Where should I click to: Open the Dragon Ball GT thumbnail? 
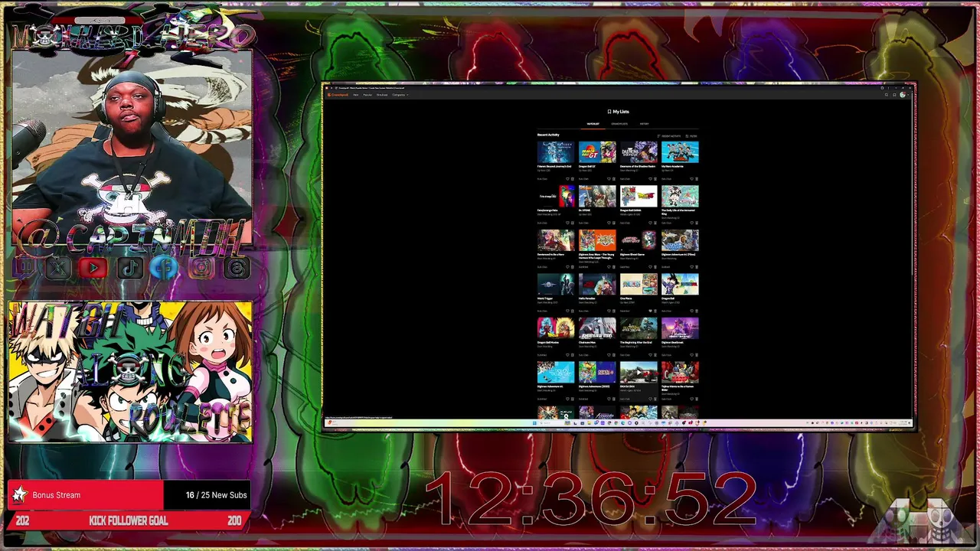[597, 152]
